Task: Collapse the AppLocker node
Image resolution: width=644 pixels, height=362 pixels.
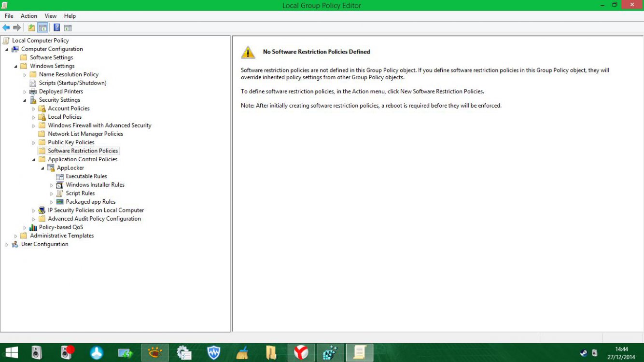Action: 42,168
